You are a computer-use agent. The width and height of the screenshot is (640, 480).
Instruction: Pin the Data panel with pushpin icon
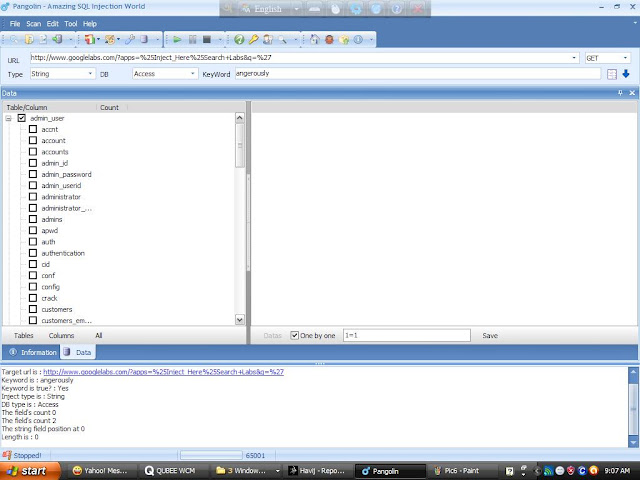(x=620, y=93)
